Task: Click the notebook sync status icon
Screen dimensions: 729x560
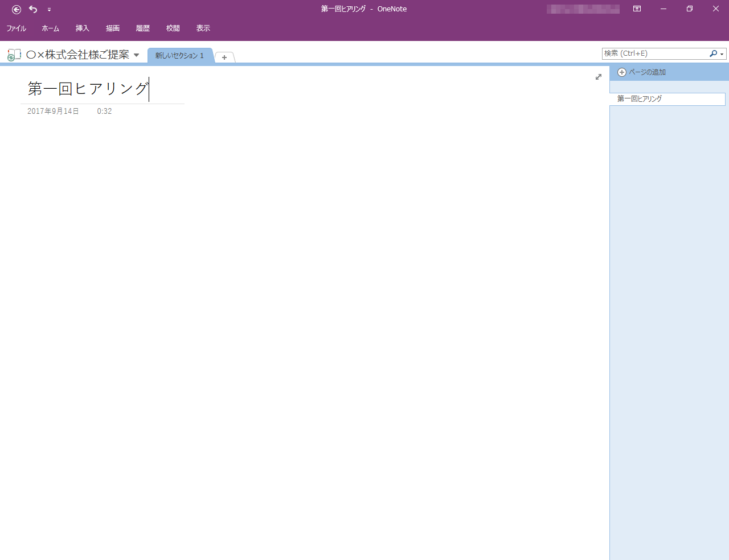Action: 13,55
